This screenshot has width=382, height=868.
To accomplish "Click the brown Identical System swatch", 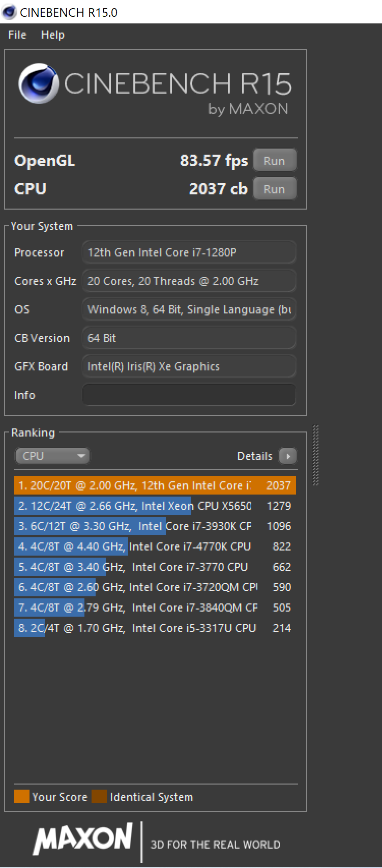I will pyautogui.click(x=99, y=796).
